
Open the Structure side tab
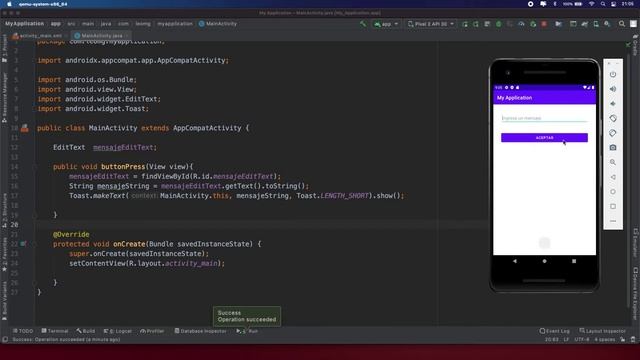(x=4, y=210)
